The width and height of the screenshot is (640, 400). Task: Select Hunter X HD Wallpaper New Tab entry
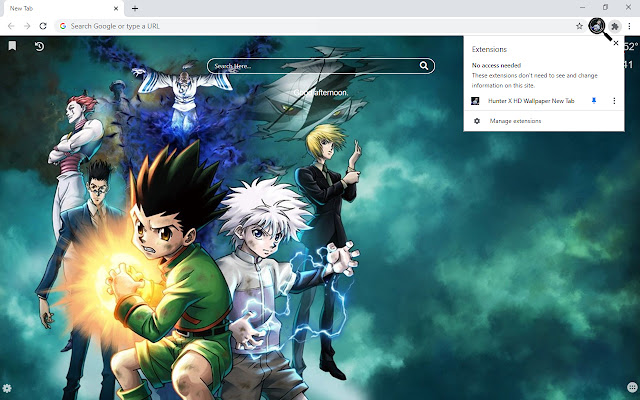click(x=531, y=101)
